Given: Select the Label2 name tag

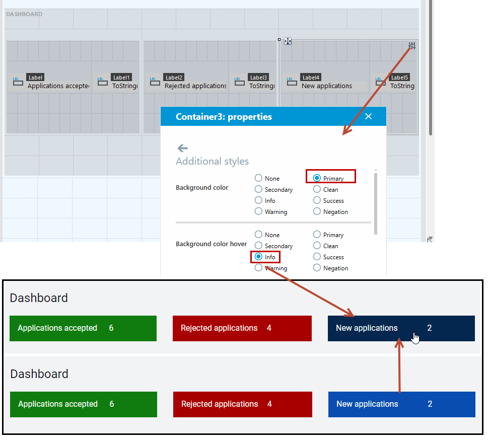Looking at the screenshot, I should pyautogui.click(x=174, y=78).
